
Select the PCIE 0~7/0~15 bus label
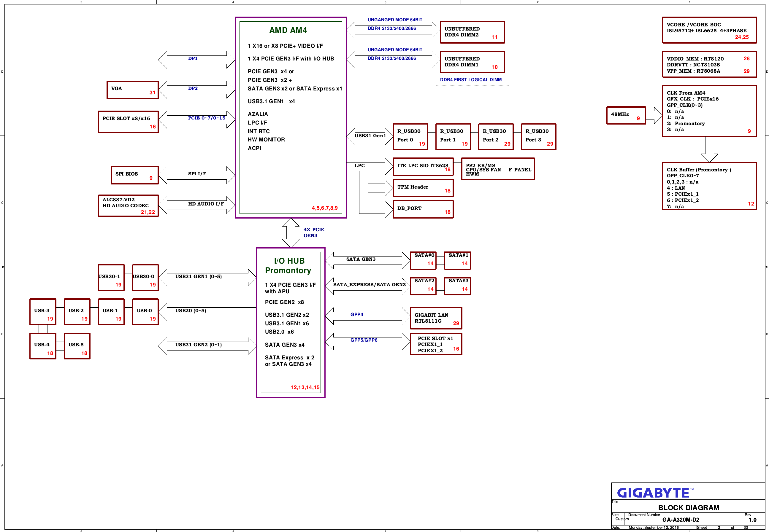207,118
